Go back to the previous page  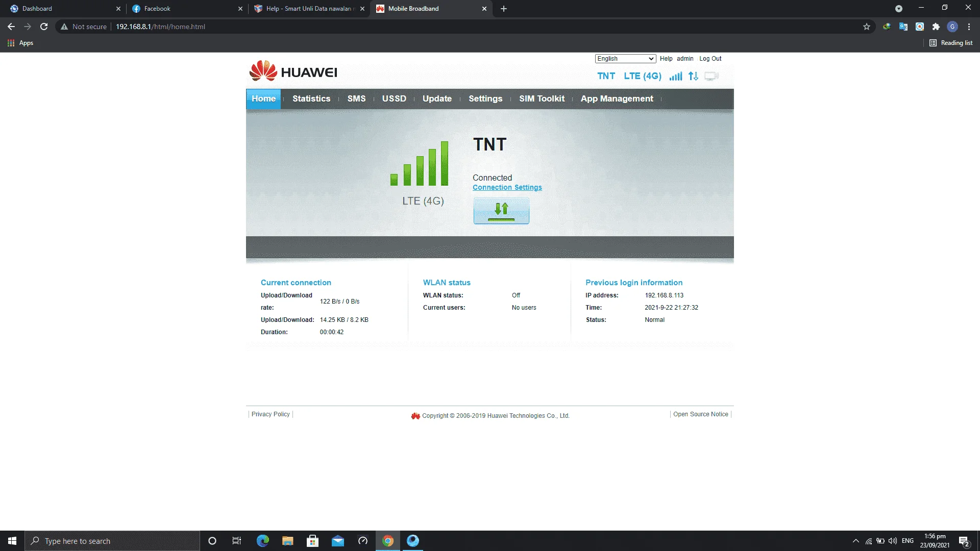pos(11,27)
